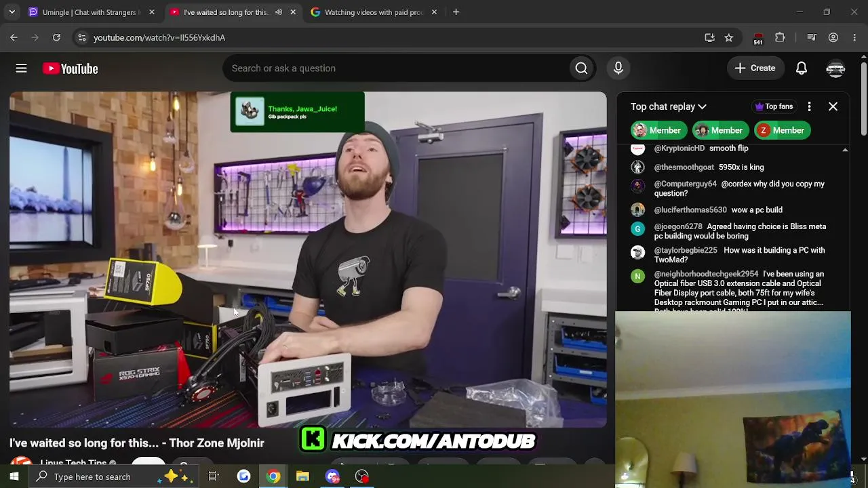Select @taylorbegbie225's chat username
Viewport: 868px width, 488px height.
pyautogui.click(x=686, y=251)
